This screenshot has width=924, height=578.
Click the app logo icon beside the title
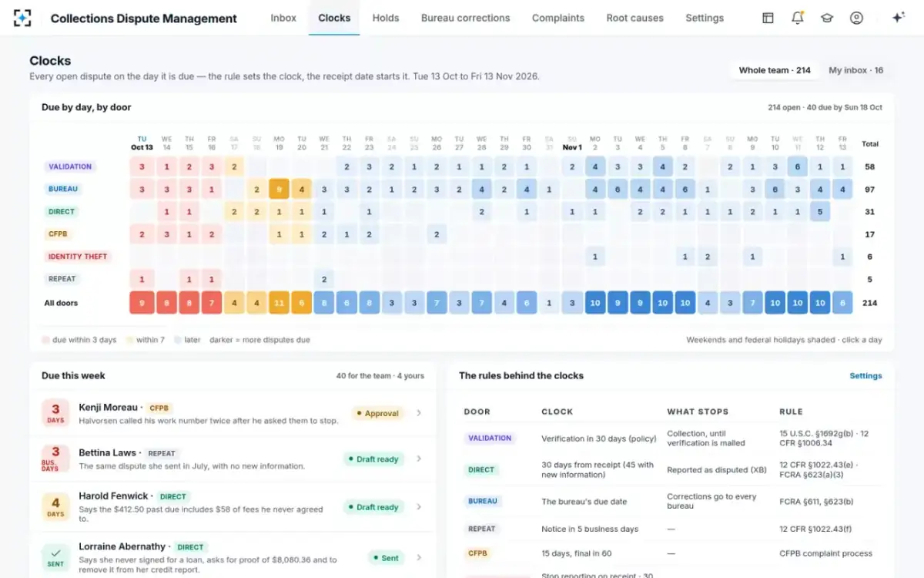click(x=23, y=18)
